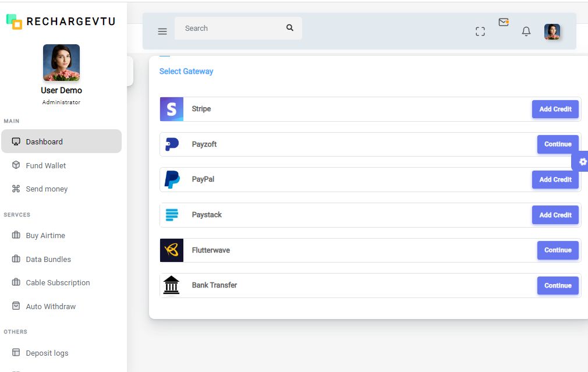Click the Cable Subscription briefcase icon

click(x=16, y=282)
